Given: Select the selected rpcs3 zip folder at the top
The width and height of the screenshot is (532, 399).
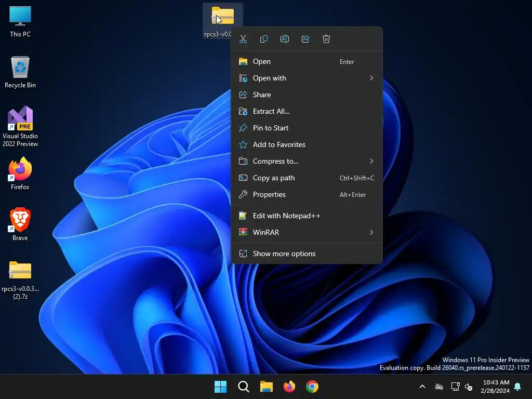Looking at the screenshot, I should click(x=222, y=20).
